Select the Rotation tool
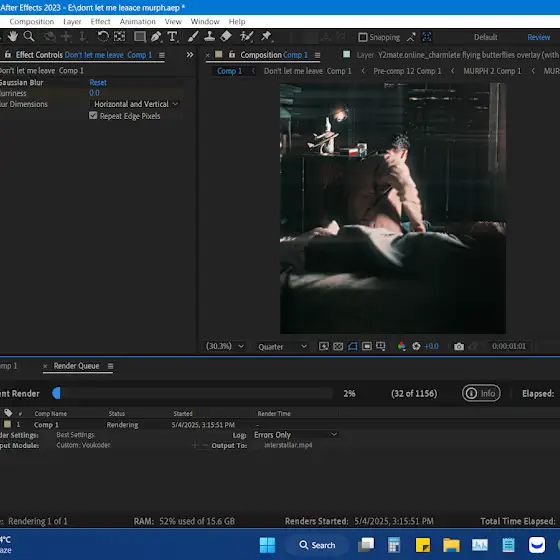Screen dimensions: 560x560 point(103,36)
